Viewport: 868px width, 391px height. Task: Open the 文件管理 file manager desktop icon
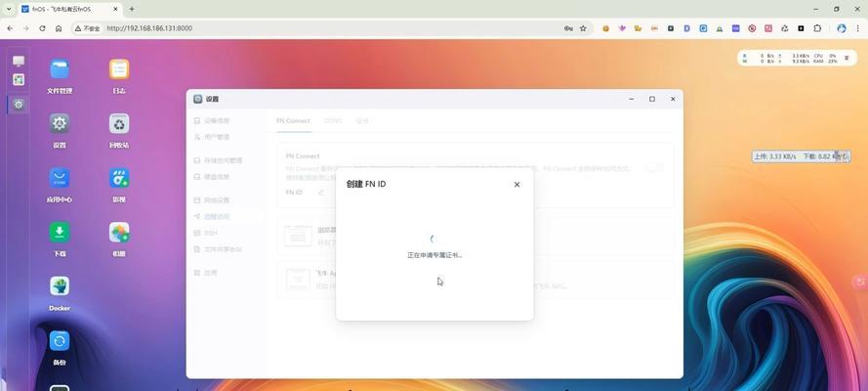[60, 69]
